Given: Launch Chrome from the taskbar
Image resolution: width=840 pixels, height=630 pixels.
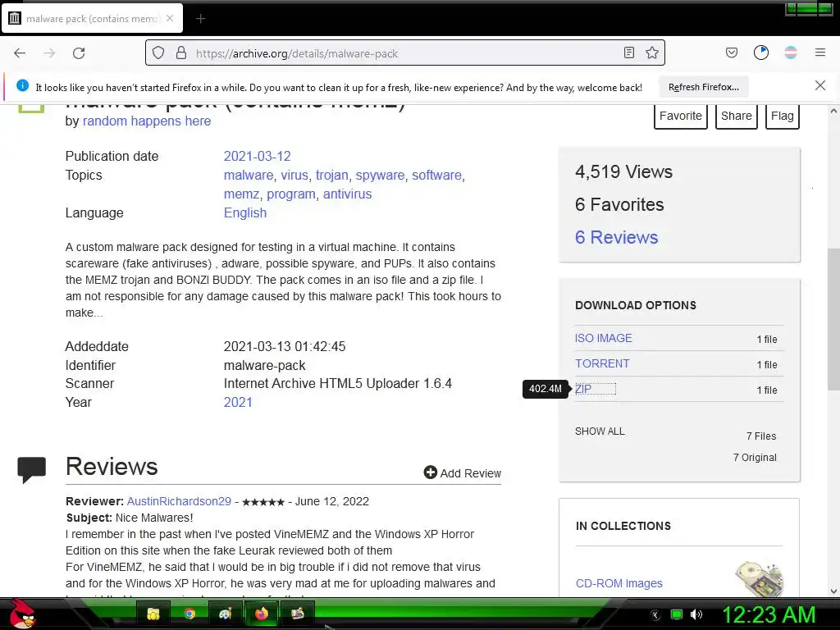Looking at the screenshot, I should coord(189,614).
